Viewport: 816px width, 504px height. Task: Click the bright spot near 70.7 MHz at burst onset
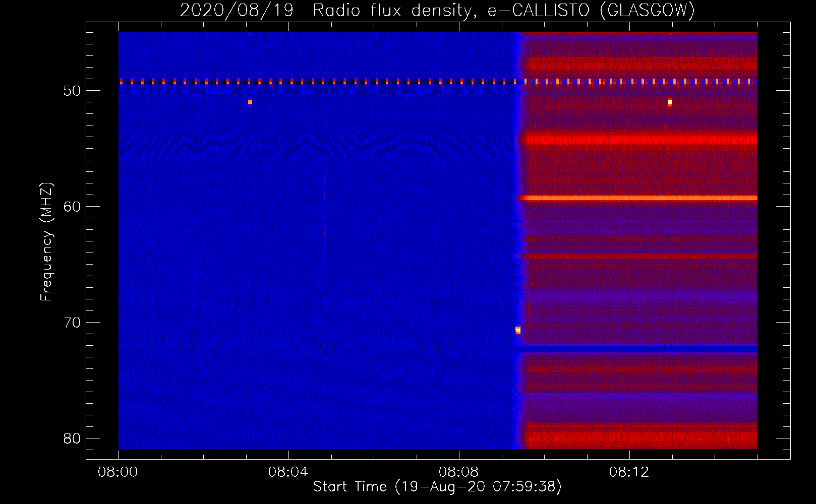(x=518, y=330)
